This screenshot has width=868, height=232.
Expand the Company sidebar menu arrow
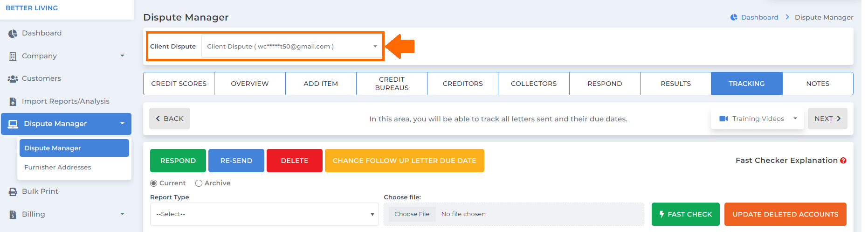pos(122,56)
